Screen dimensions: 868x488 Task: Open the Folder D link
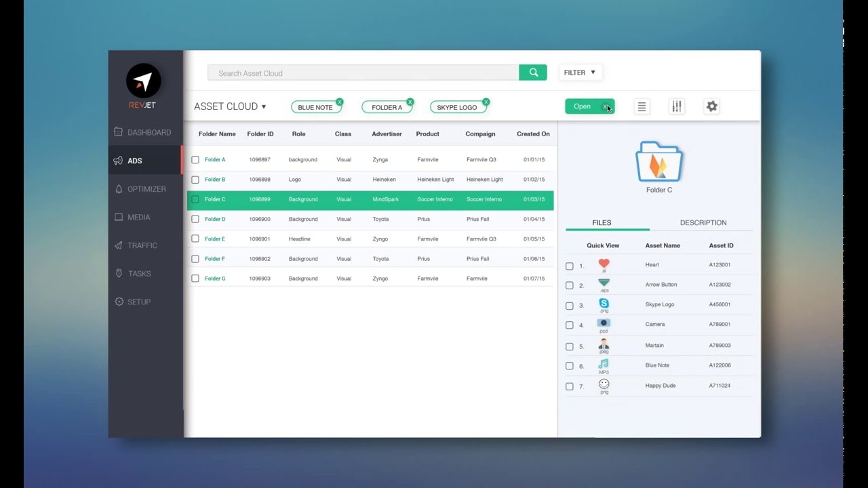215,219
